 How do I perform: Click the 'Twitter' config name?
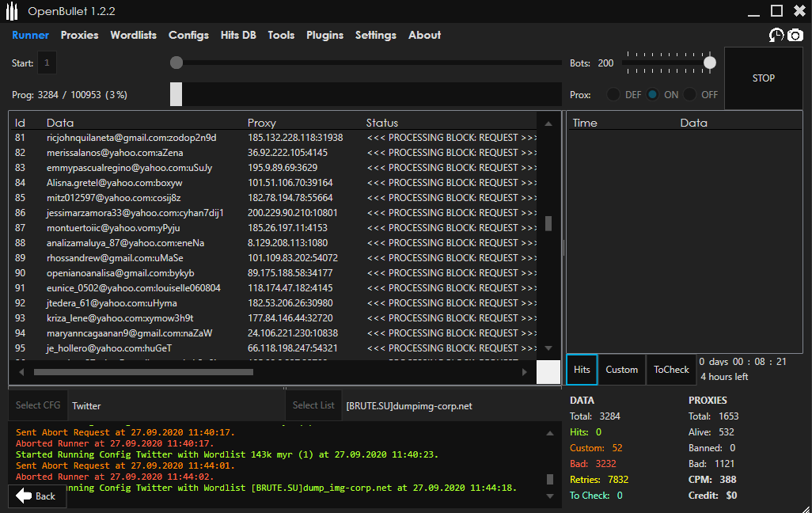(x=86, y=406)
